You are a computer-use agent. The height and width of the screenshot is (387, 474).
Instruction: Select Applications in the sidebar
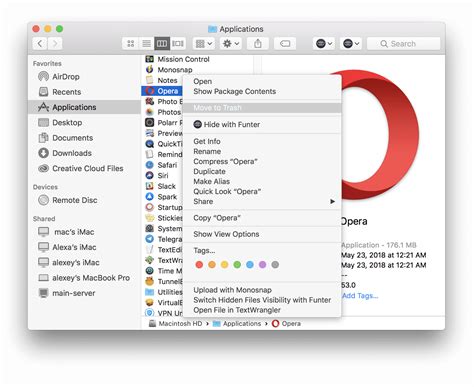click(84, 107)
